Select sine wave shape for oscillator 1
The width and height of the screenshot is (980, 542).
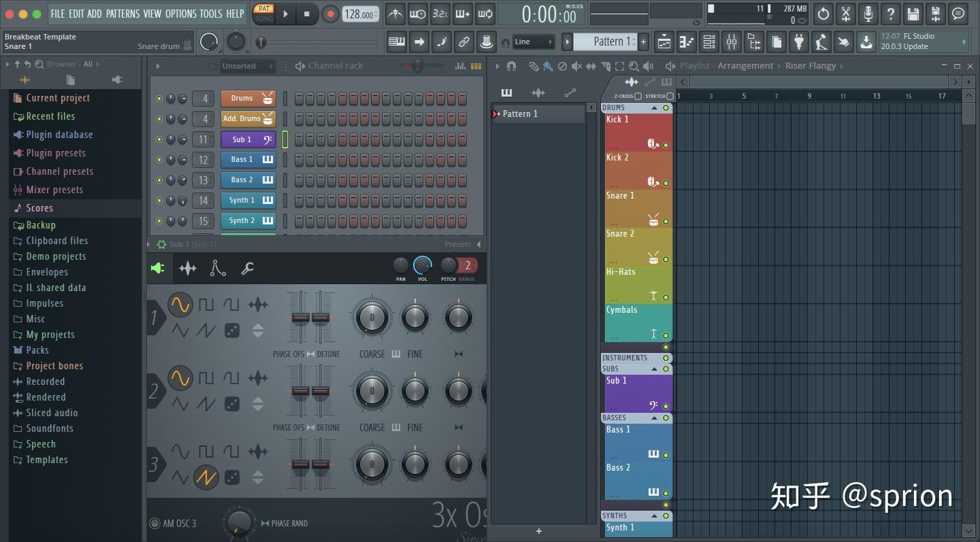tap(180, 305)
